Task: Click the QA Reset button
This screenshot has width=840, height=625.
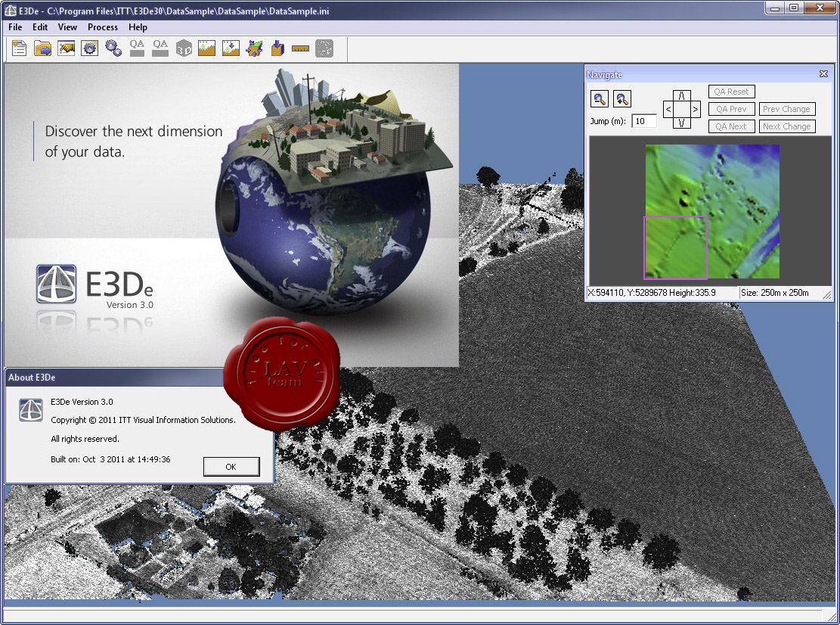Action: [731, 92]
